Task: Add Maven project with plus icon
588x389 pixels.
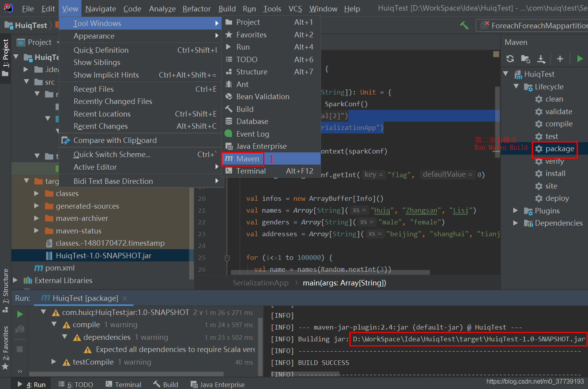Action: 560,59
